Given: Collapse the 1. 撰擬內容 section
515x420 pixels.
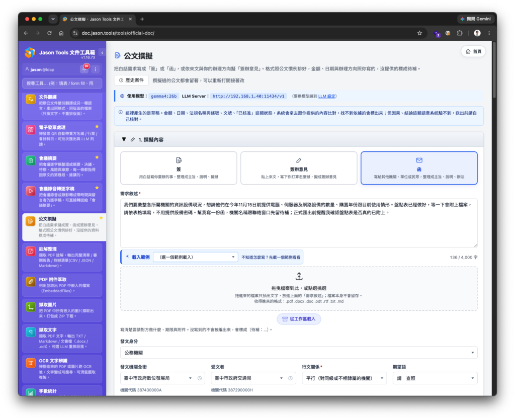Looking at the screenshot, I should coord(124,139).
